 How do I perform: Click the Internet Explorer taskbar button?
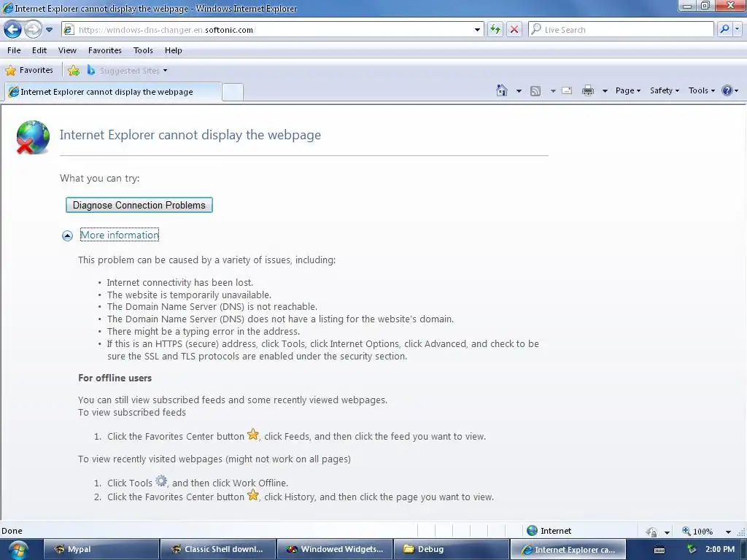568,549
